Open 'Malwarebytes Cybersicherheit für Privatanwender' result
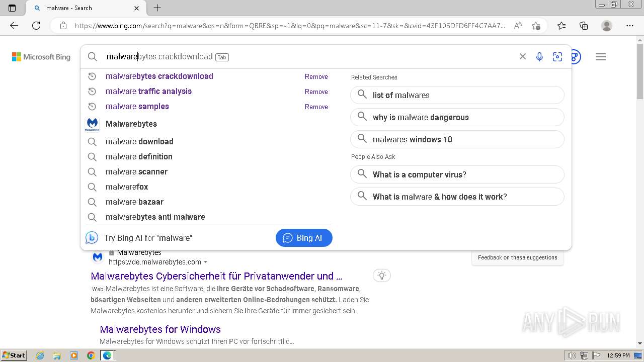 217,276
